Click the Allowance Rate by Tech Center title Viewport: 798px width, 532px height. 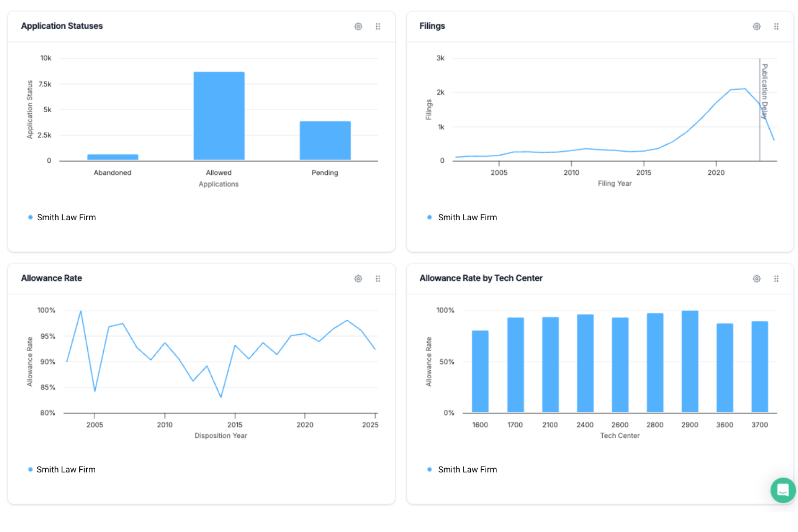[481, 278]
